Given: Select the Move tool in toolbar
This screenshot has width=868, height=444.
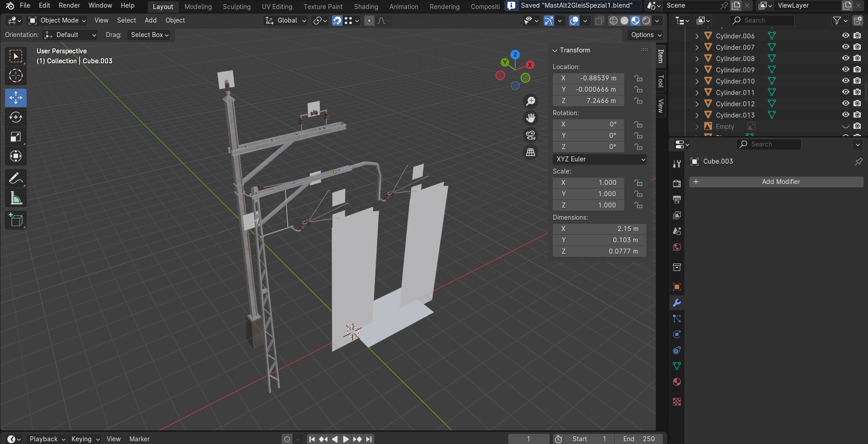Looking at the screenshot, I should pyautogui.click(x=16, y=98).
